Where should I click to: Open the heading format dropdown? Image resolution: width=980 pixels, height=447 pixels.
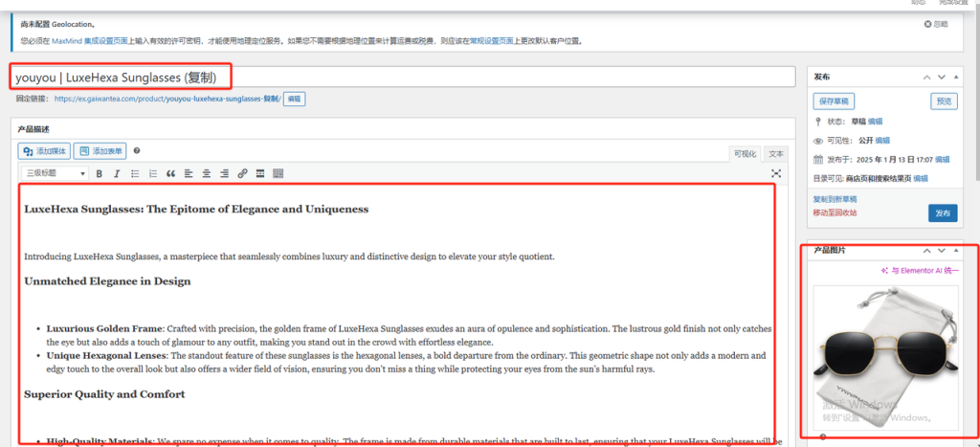click(x=56, y=173)
